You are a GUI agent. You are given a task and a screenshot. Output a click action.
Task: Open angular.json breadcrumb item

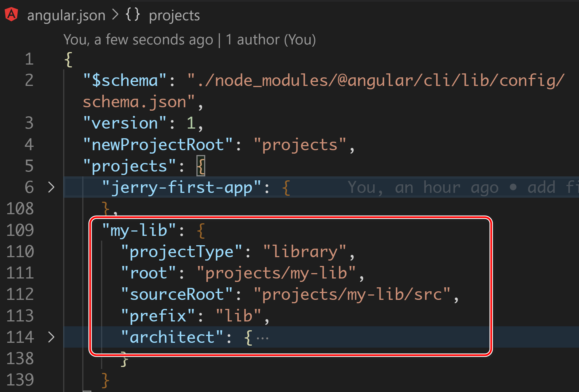(66, 15)
